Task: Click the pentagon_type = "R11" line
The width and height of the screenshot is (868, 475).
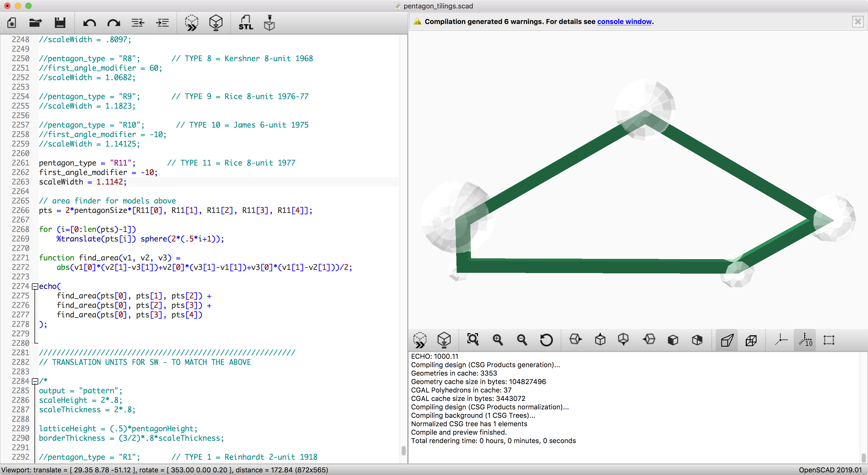Action: pos(87,163)
